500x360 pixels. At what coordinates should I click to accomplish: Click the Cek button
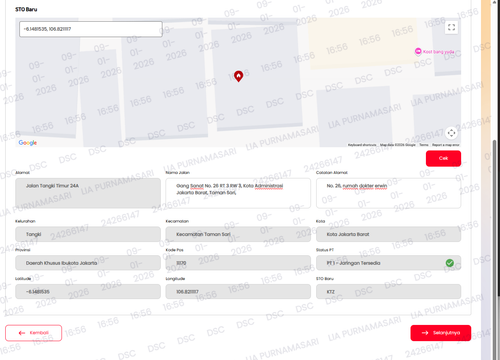[443, 158]
